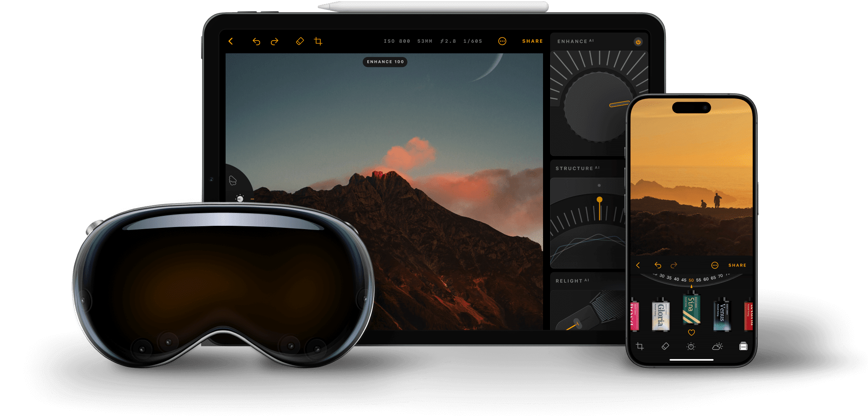Viewport: 868px width, 416px height.
Task: Open the Sky cloud-sun tool on the iPhone
Action: (x=717, y=346)
